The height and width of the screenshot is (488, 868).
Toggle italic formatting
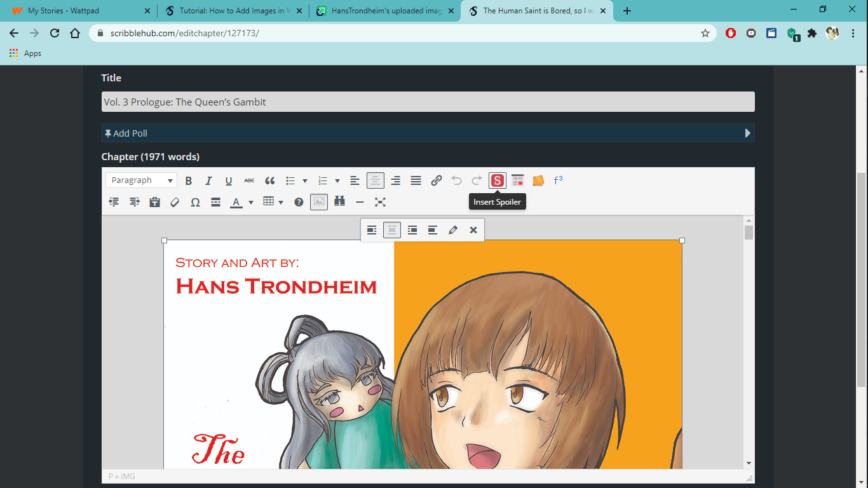click(x=208, y=180)
